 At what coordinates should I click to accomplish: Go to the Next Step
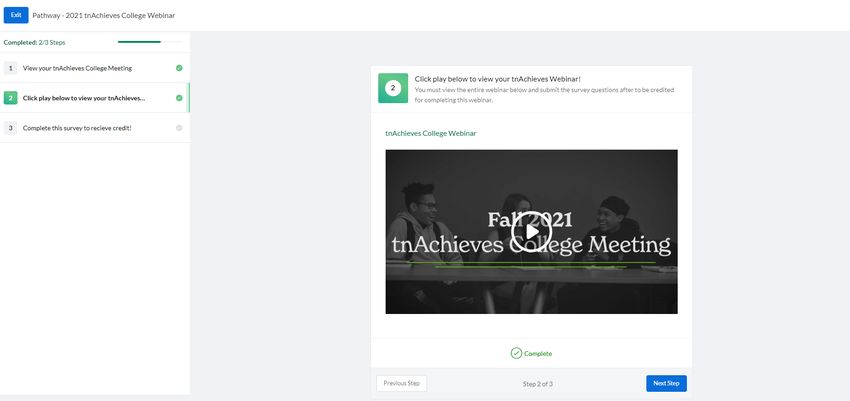(x=666, y=383)
